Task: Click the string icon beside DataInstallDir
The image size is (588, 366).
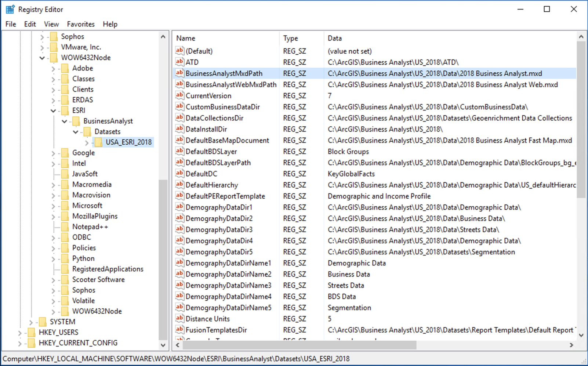Action: [179, 129]
